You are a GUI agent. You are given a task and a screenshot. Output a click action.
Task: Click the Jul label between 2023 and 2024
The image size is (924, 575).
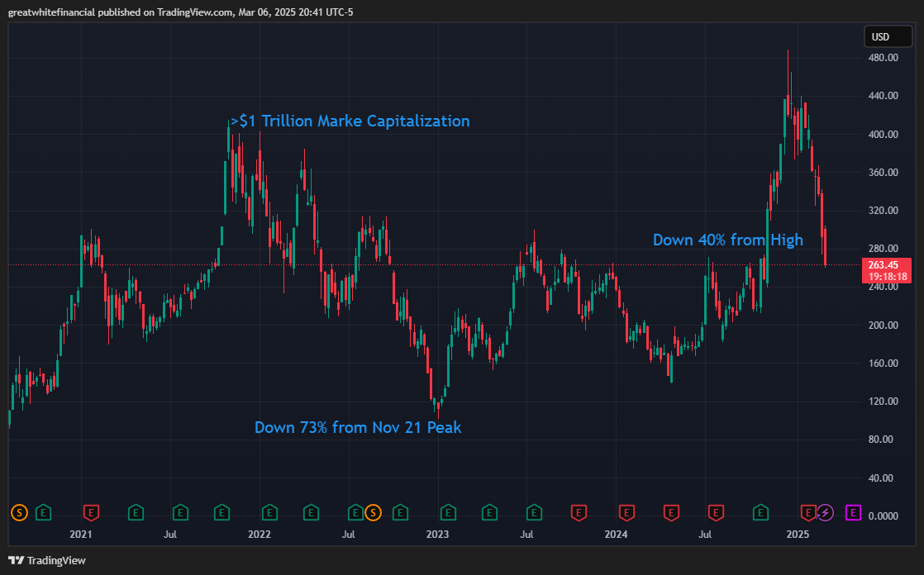click(526, 535)
